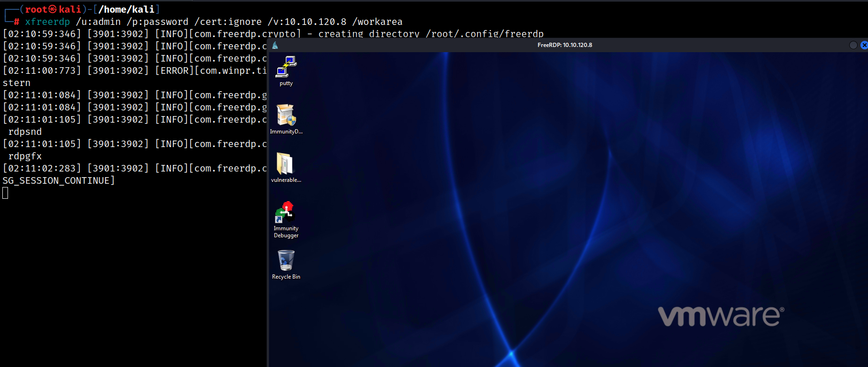The height and width of the screenshot is (367, 868).
Task: Minimize the FreeRDP window
Action: (853, 45)
